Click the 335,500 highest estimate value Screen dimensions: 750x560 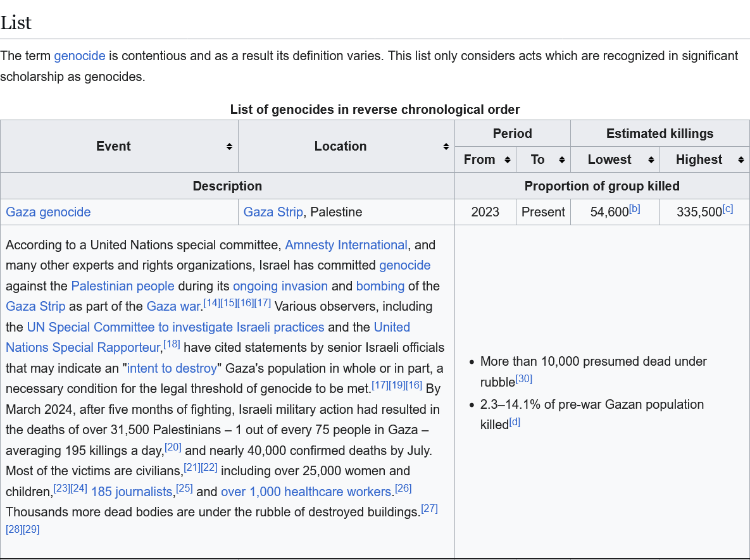coord(699,213)
